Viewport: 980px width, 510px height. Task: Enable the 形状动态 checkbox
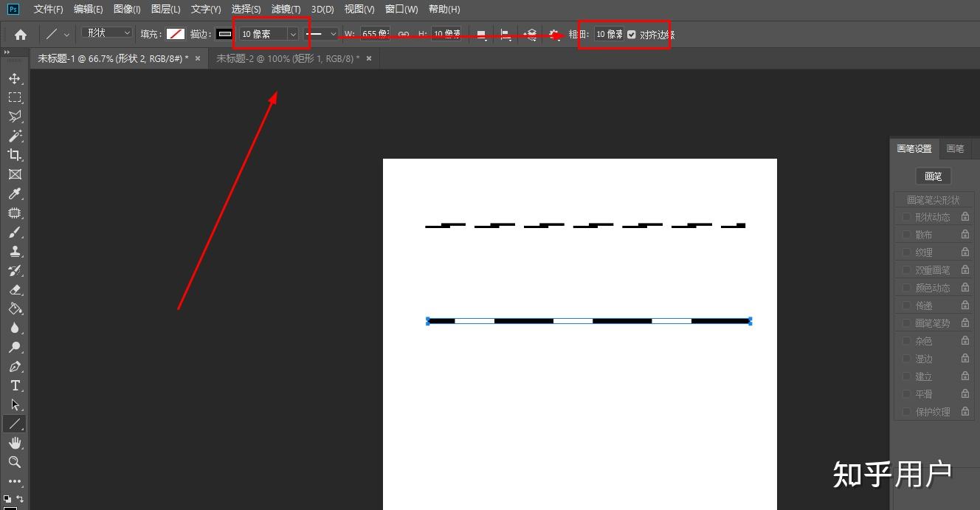[x=906, y=217]
